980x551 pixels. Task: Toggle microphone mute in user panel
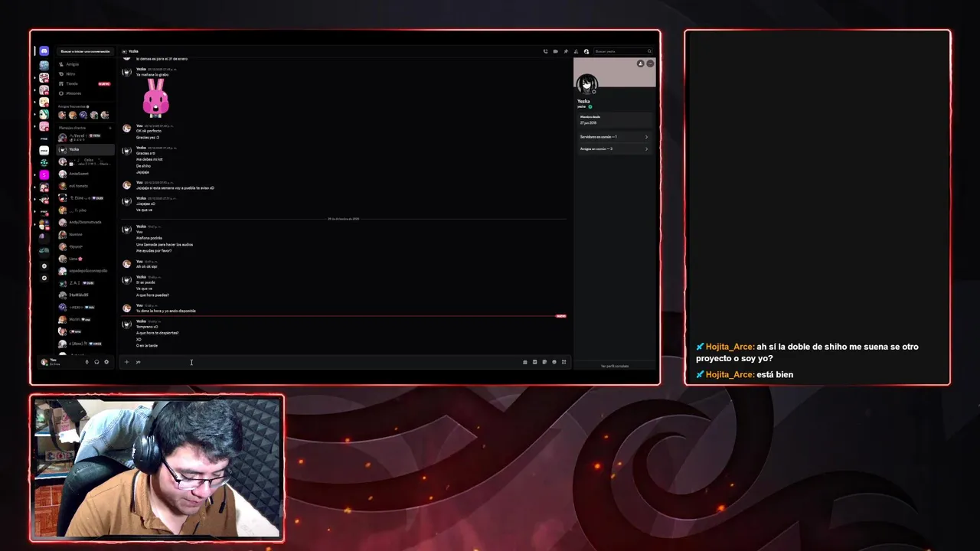coord(87,362)
